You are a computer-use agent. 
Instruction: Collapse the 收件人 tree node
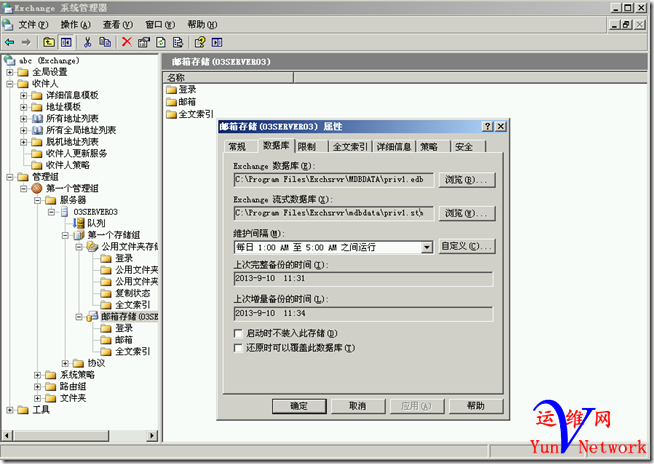[10, 84]
